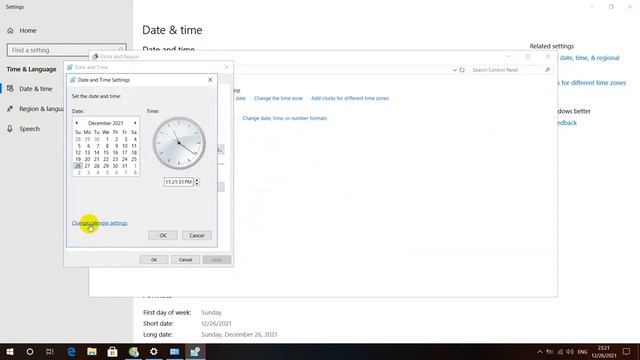Viewport: 640px width, 360px height.
Task: Click the December 2021 calendar header
Action: pyautogui.click(x=106, y=123)
